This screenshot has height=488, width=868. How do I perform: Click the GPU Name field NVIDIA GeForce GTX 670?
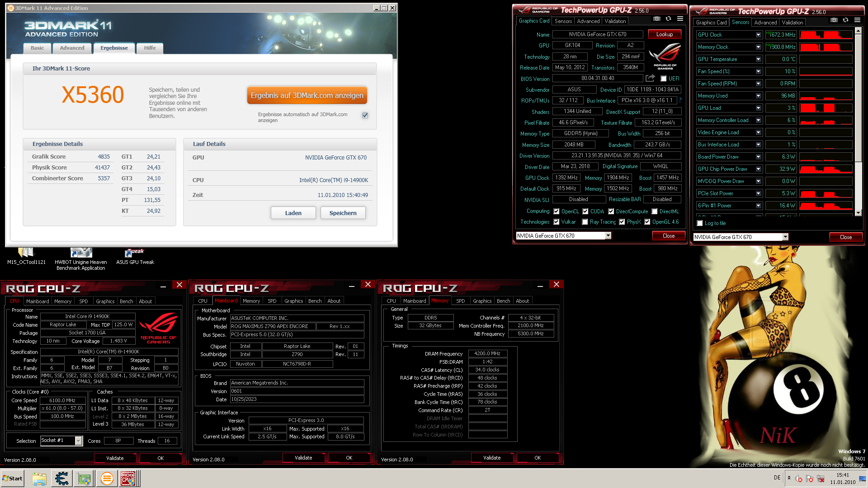point(598,34)
